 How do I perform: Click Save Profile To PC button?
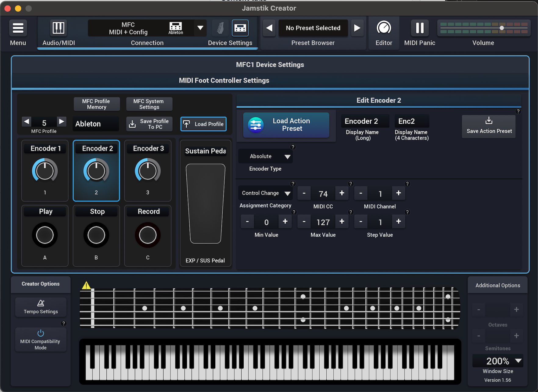tap(149, 124)
